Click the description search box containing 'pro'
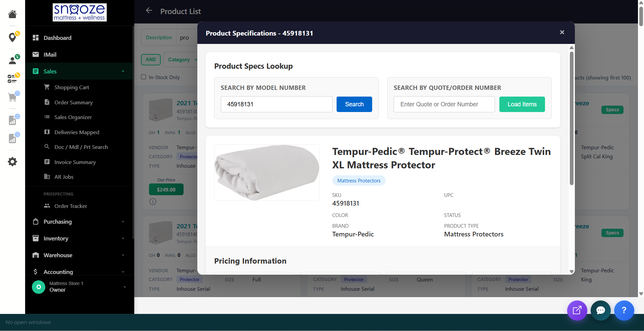The image size is (644, 331). tap(187, 38)
